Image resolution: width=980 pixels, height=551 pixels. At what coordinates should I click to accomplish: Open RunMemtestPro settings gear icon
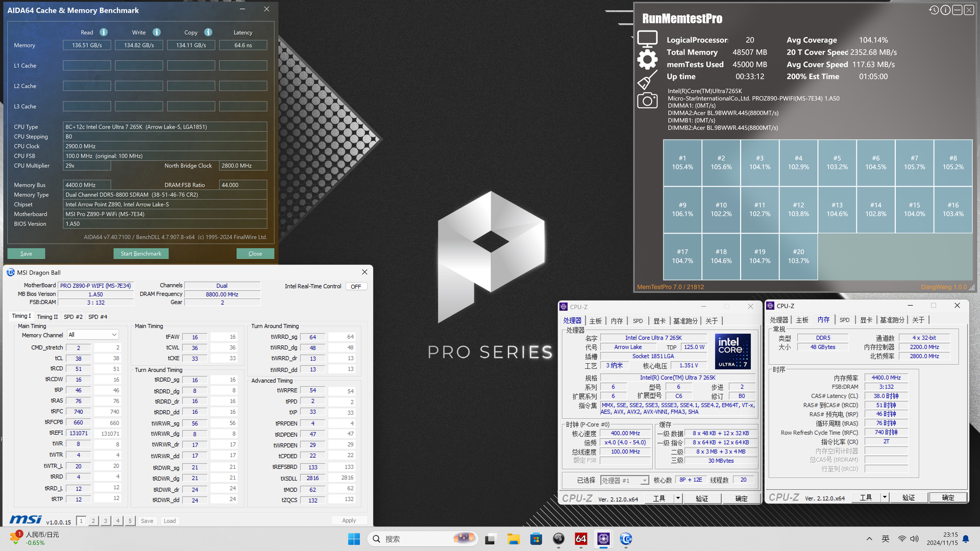point(647,60)
